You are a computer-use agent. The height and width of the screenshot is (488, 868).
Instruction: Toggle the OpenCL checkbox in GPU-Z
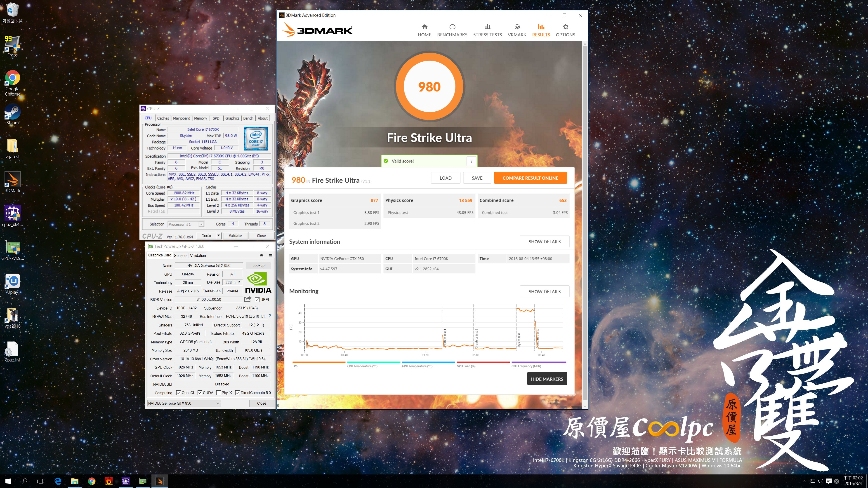coord(179,393)
